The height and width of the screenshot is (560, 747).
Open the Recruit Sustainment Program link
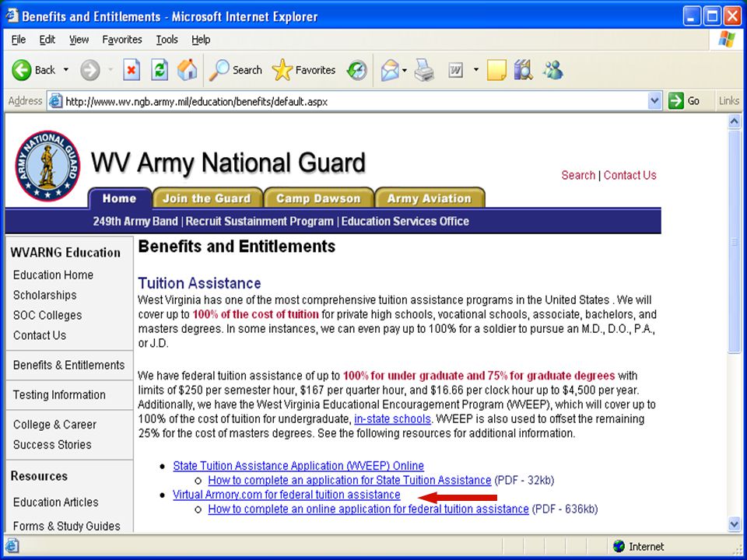[x=260, y=222]
